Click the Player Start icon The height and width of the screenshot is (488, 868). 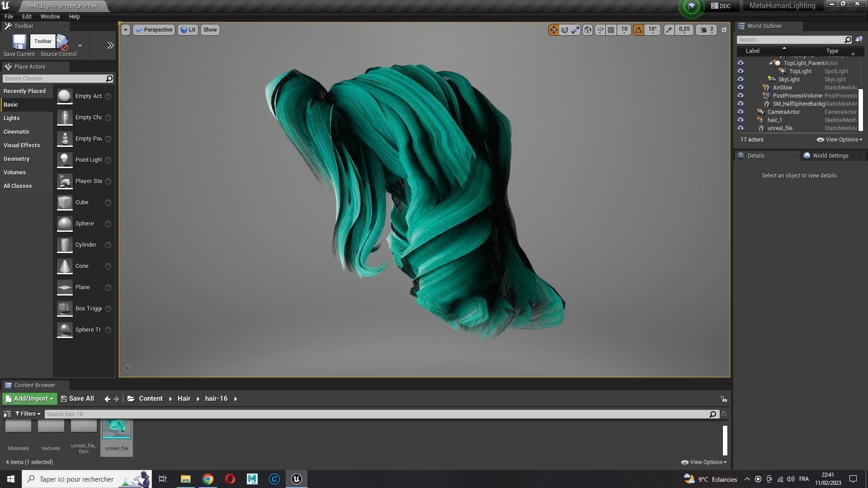click(x=65, y=181)
